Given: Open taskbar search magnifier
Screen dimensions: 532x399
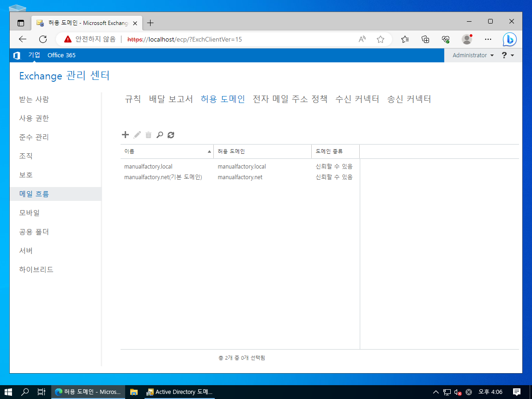Looking at the screenshot, I should pos(25,392).
